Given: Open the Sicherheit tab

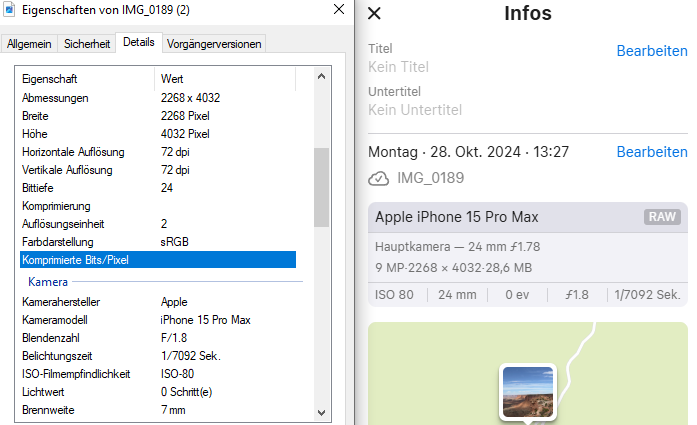Looking at the screenshot, I should pos(87,44).
